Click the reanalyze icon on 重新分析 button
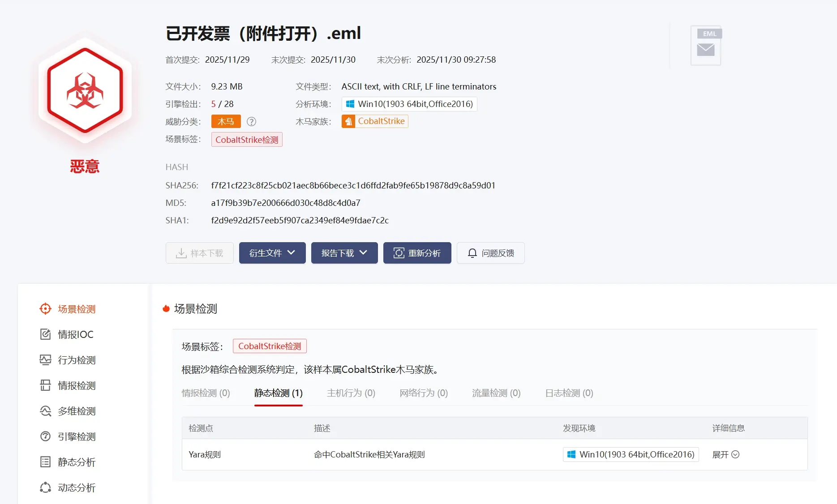The image size is (837, 504). coord(399,253)
